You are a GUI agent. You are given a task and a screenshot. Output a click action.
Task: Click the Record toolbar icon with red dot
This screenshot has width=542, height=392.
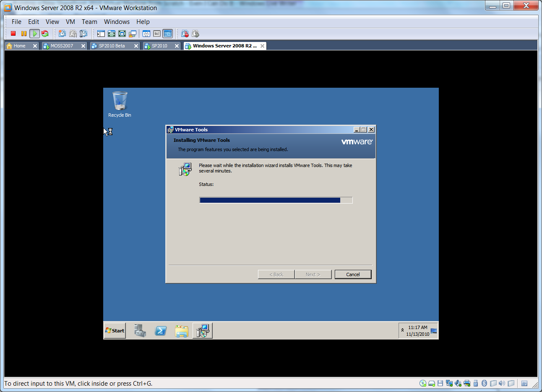185,34
